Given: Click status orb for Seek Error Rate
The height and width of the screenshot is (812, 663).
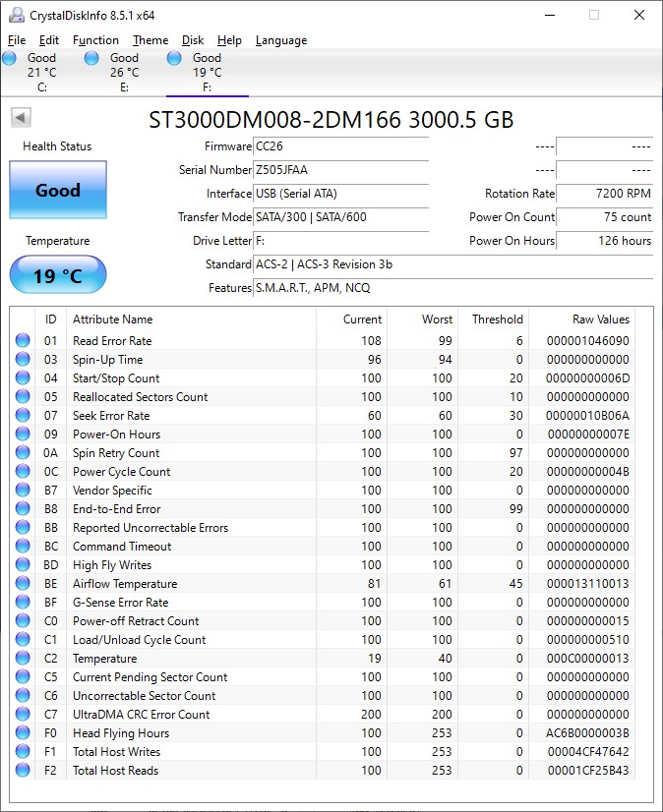Looking at the screenshot, I should [x=23, y=416].
